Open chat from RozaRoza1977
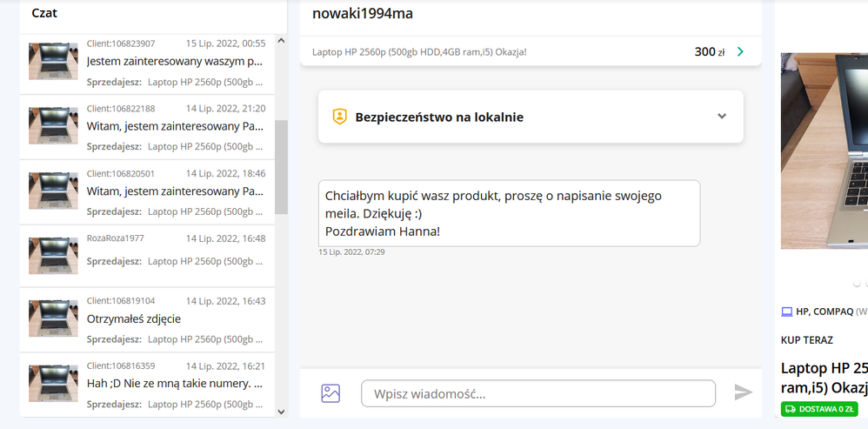The width and height of the screenshot is (868, 429). coord(147,257)
